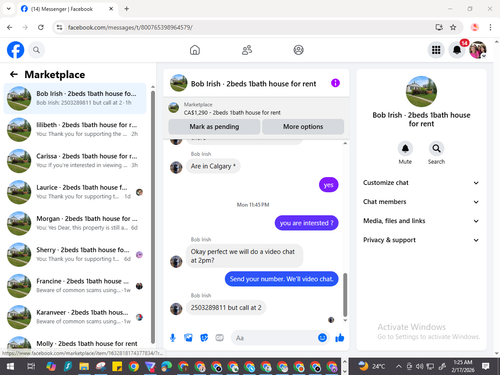The height and width of the screenshot is (375, 500).
Task: Open the Groups icon in top navigation
Action: 298,50
